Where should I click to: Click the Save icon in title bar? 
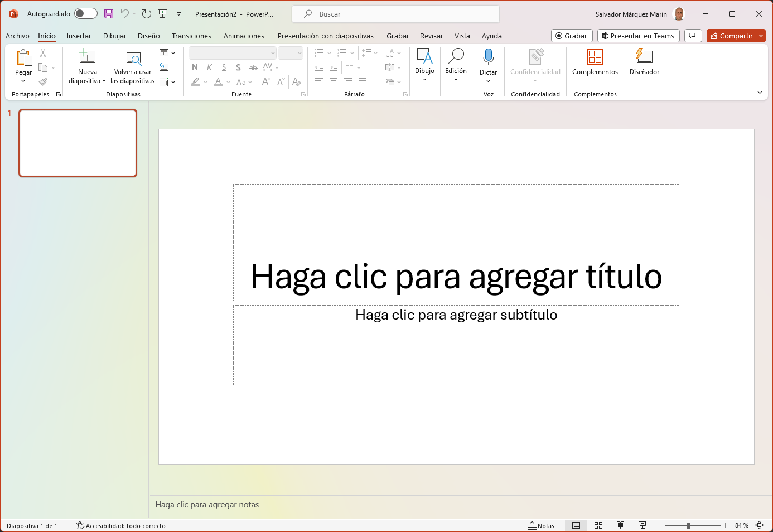[x=109, y=14]
